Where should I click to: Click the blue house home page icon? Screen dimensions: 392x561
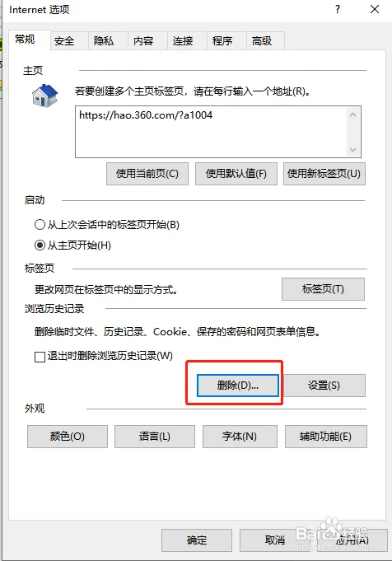pos(44,96)
